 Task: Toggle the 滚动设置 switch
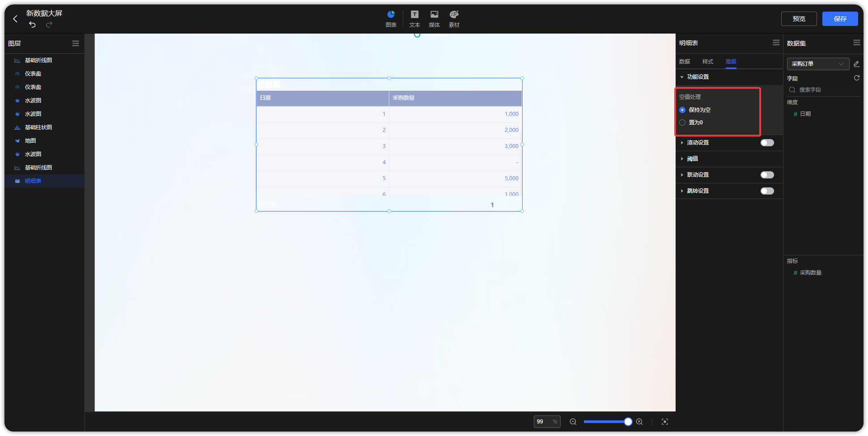767,143
